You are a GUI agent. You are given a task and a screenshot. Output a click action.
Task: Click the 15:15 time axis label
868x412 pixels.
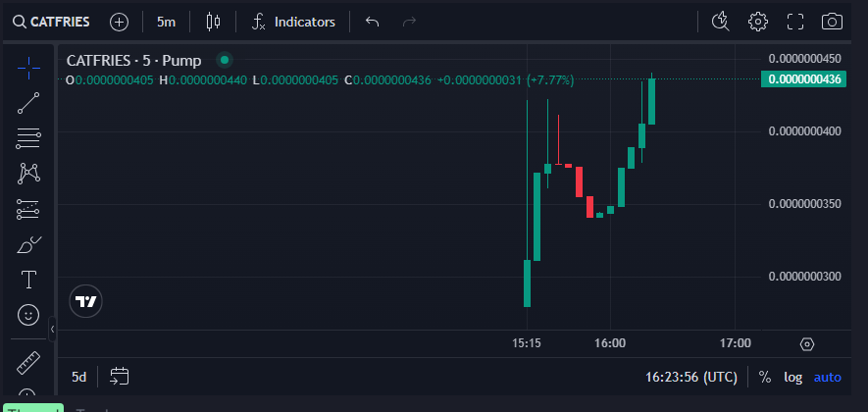click(x=527, y=343)
